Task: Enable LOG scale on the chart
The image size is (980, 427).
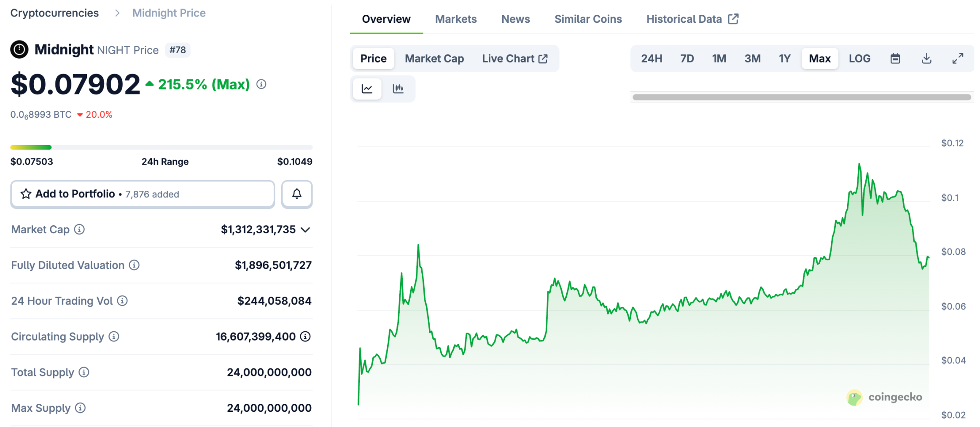Action: point(859,58)
